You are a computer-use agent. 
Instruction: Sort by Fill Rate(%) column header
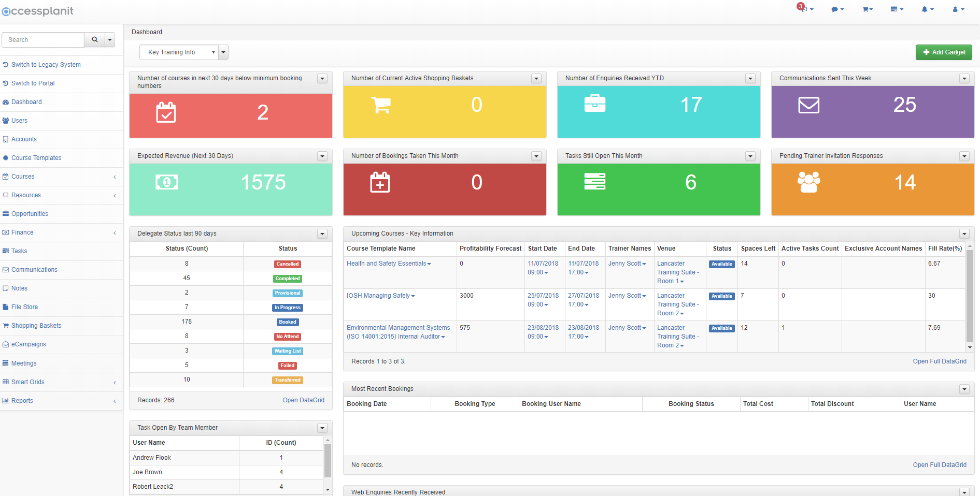945,249
